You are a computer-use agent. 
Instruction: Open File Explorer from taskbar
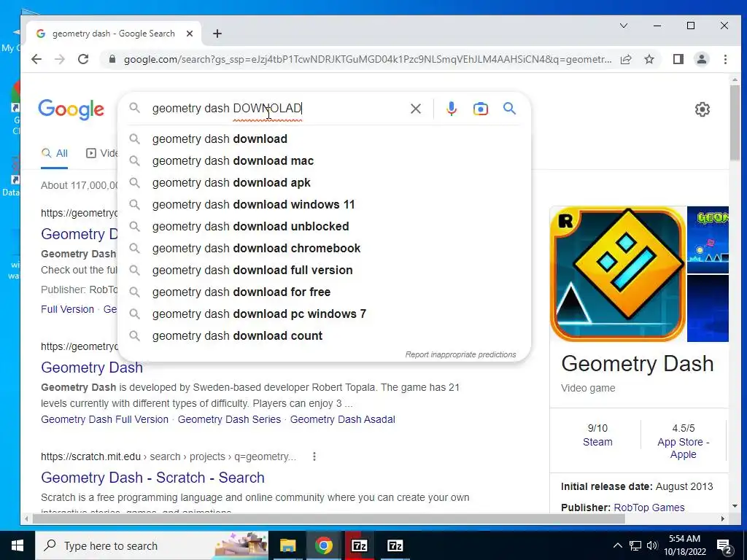[287, 545]
